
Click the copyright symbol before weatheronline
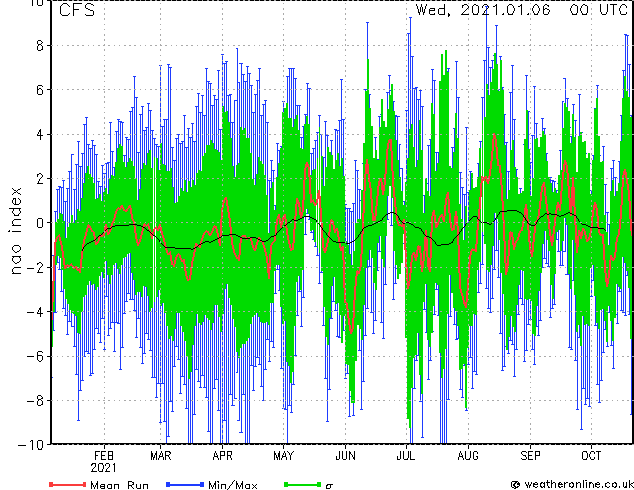(515, 485)
